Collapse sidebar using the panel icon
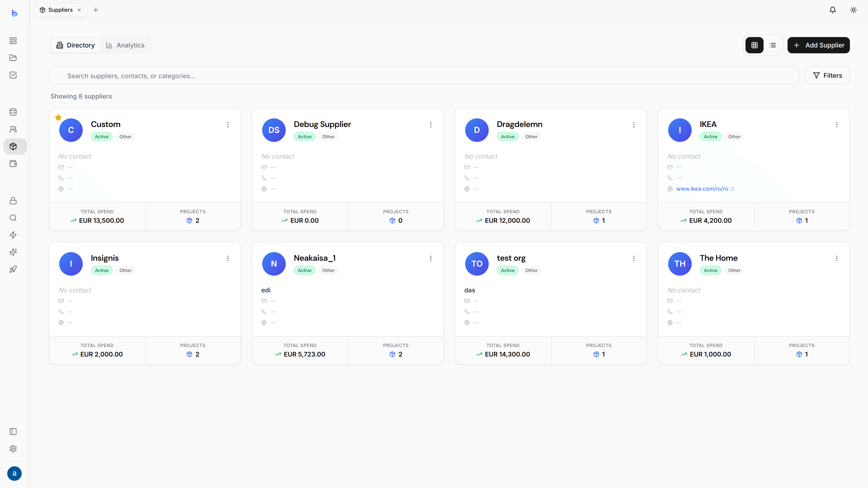868x488 pixels. [13, 432]
